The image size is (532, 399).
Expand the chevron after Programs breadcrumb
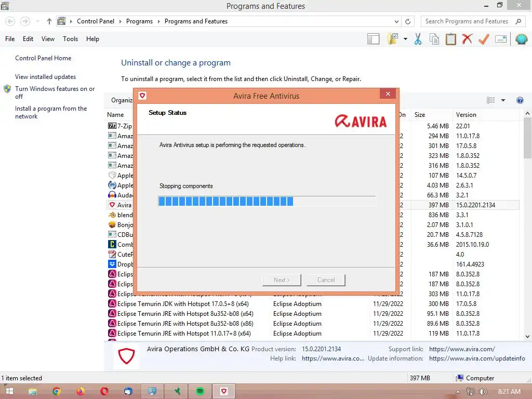(x=158, y=21)
